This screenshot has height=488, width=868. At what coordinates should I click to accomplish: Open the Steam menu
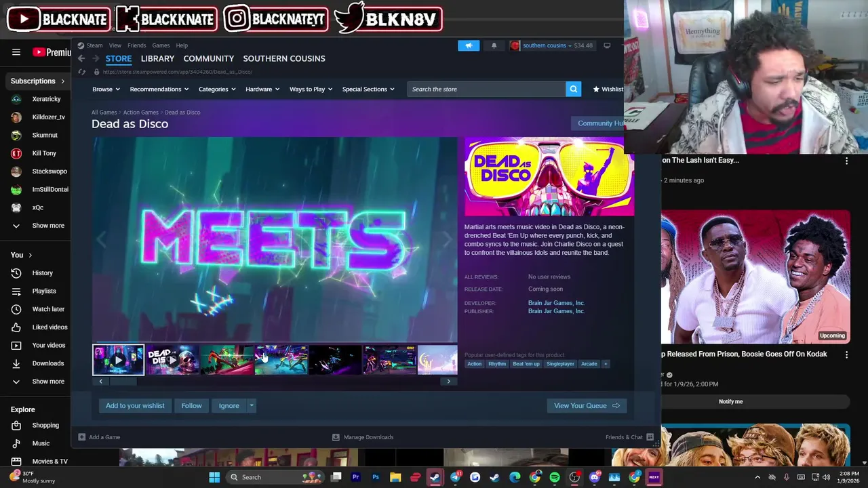(x=94, y=45)
